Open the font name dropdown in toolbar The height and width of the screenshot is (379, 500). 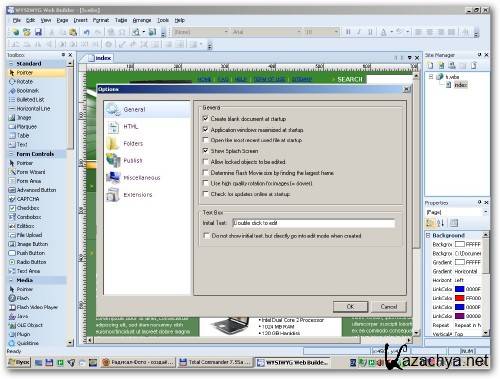299,32
